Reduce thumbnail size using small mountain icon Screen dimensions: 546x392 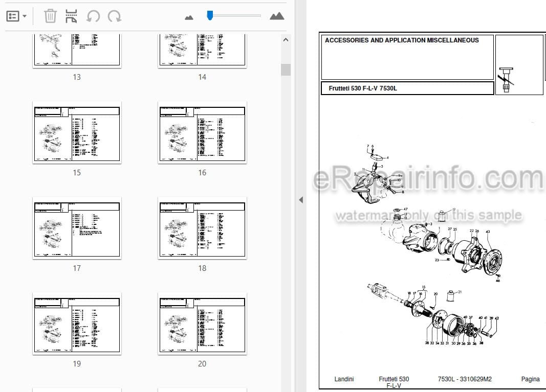(189, 17)
